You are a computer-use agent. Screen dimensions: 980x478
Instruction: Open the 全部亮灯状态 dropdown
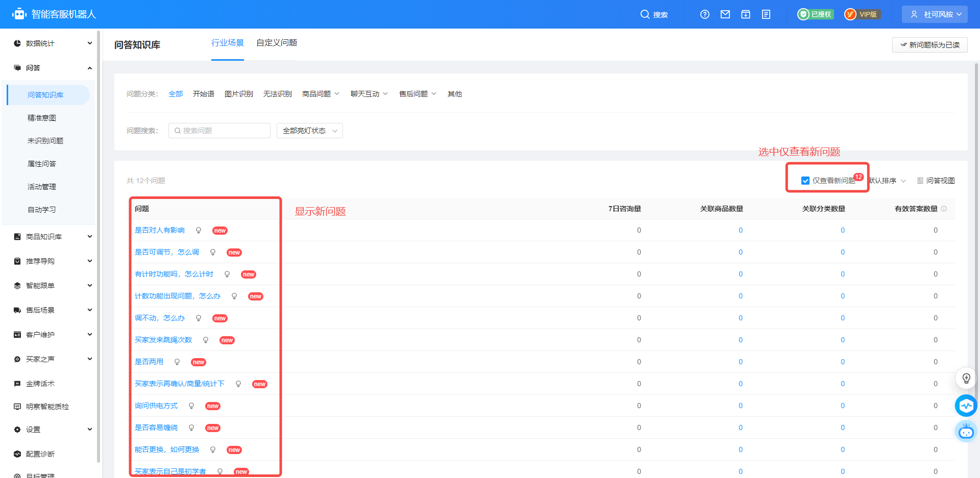point(310,131)
